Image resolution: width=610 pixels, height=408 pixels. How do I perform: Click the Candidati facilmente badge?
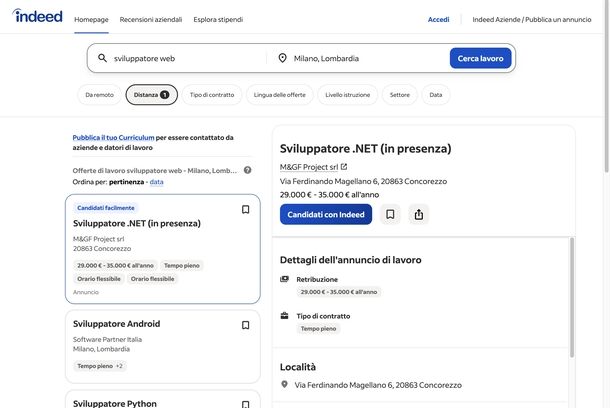(106, 208)
